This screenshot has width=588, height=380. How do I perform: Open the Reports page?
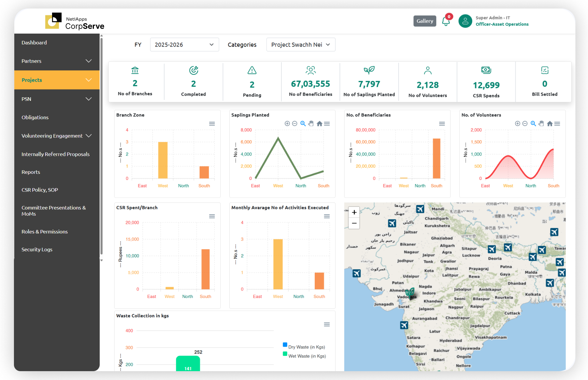click(x=31, y=172)
